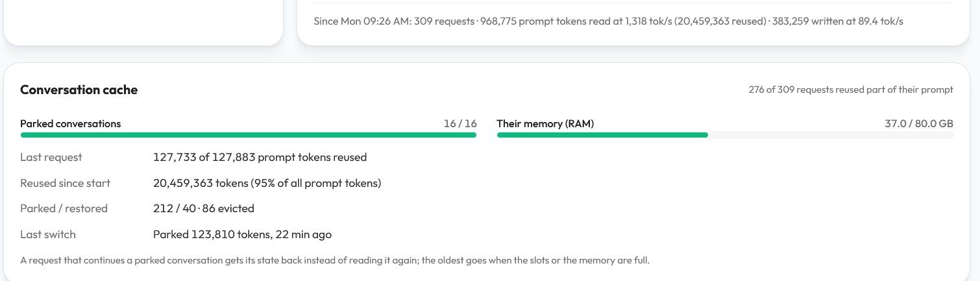Click the parked conversation explanation footnote
The width and height of the screenshot is (980, 281).
[335, 260]
